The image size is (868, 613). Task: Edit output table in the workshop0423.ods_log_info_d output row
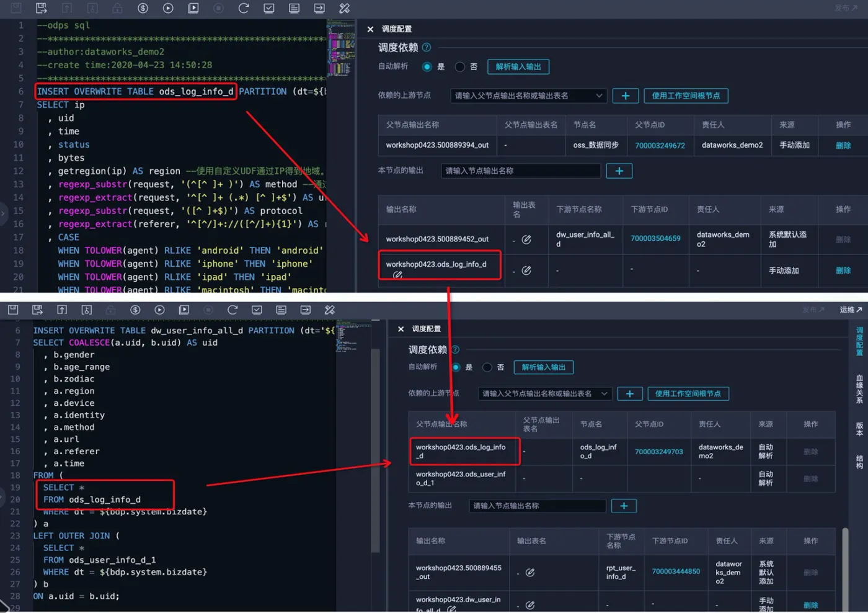click(x=526, y=271)
